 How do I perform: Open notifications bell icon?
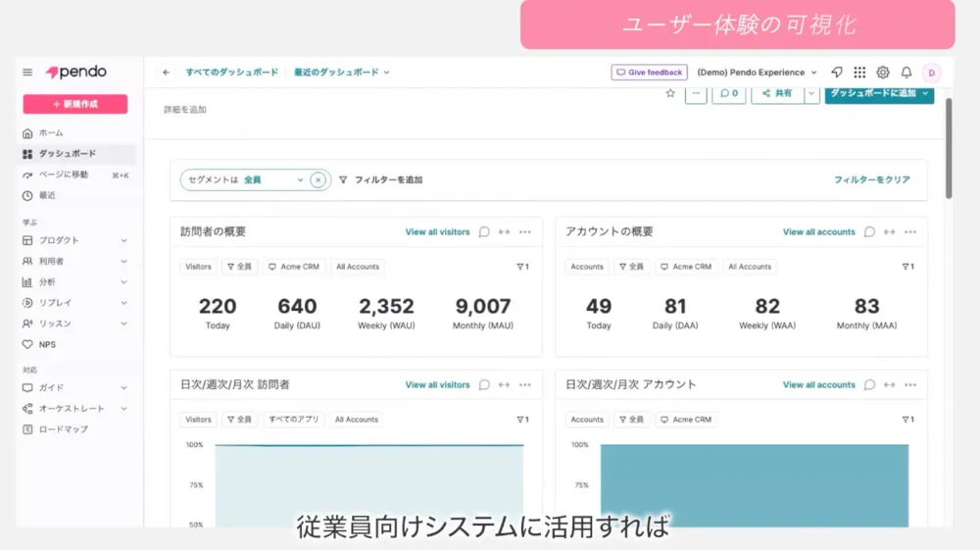[x=906, y=73]
